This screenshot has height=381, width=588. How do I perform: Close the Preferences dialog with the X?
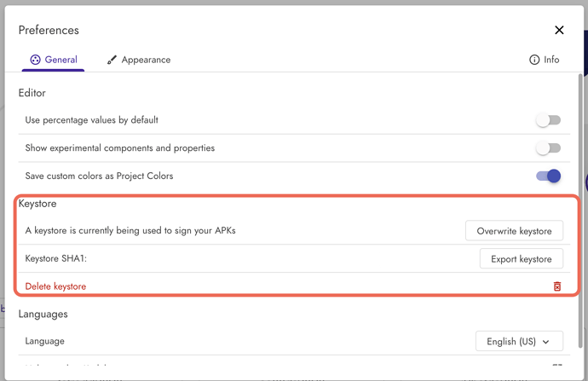[559, 30]
